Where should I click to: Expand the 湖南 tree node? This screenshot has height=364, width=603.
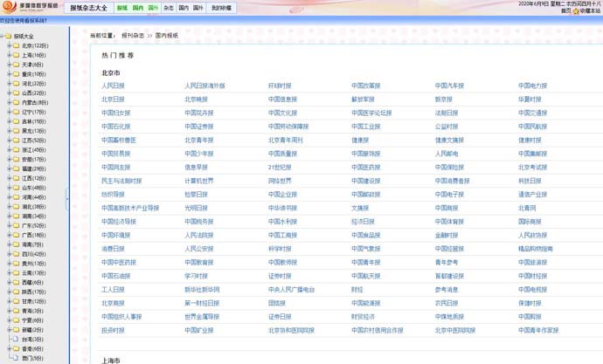click(x=10, y=216)
